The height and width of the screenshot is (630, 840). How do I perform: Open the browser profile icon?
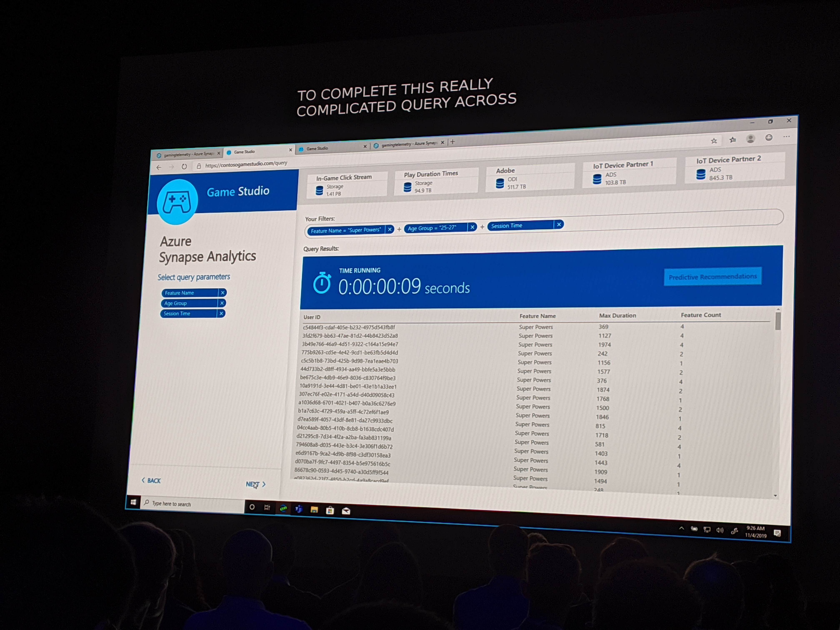[x=750, y=139]
